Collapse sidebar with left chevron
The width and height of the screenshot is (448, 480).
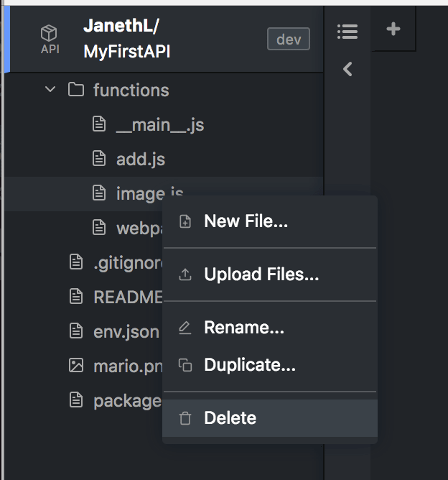[347, 69]
